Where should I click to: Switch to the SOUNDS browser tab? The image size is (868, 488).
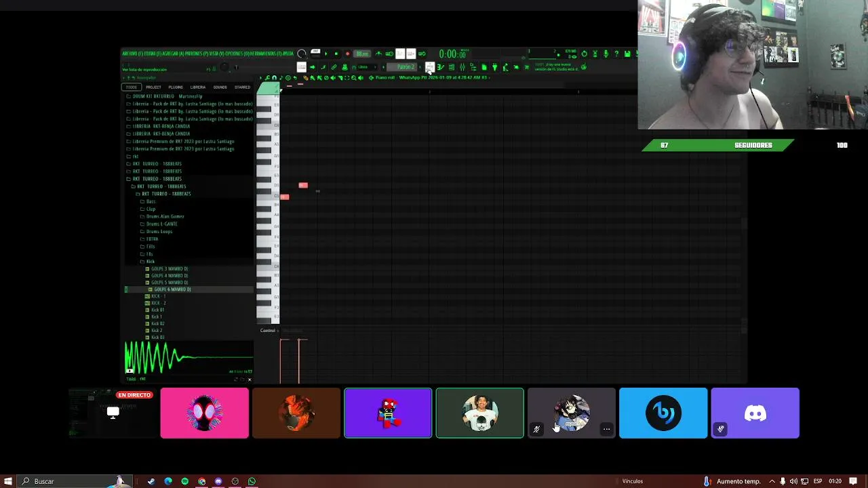click(x=220, y=87)
